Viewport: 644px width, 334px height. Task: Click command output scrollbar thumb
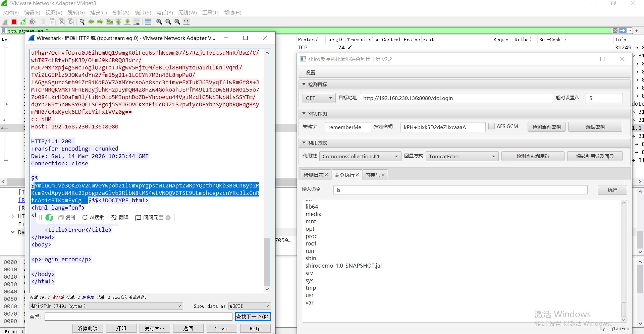pyautogui.click(x=624, y=309)
